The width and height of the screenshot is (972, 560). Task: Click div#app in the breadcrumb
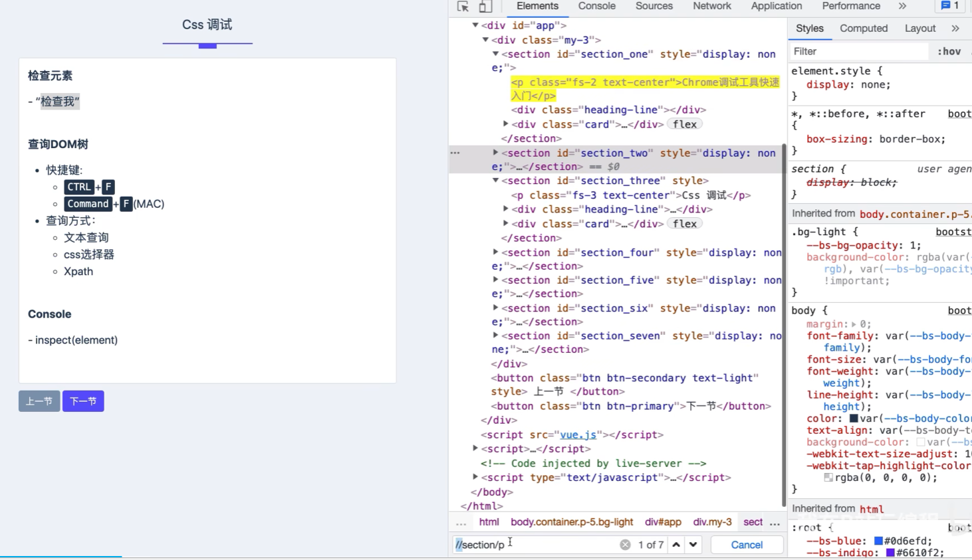(x=663, y=522)
